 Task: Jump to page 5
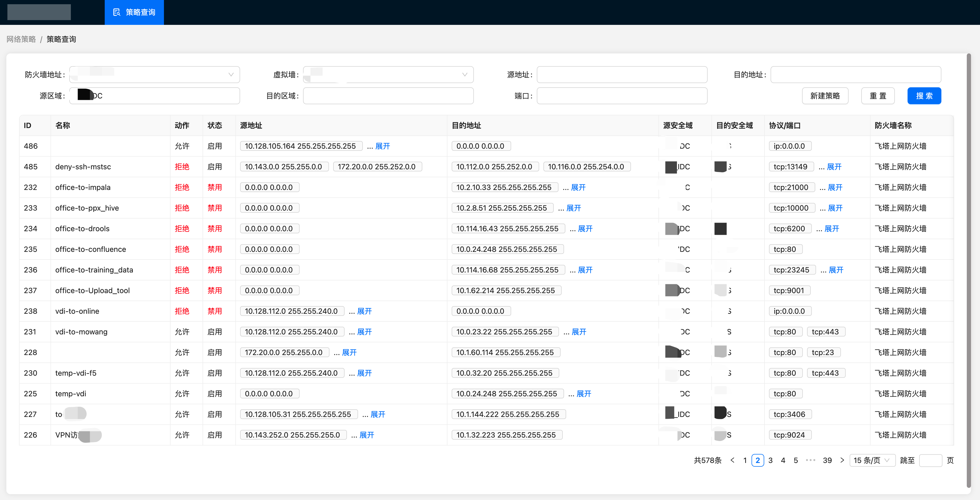coord(795,460)
